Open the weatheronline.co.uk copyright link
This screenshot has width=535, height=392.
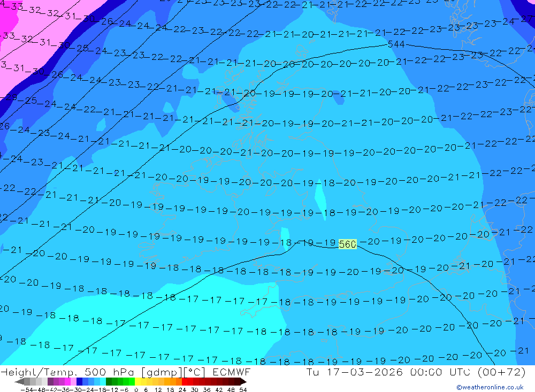pos(490,387)
